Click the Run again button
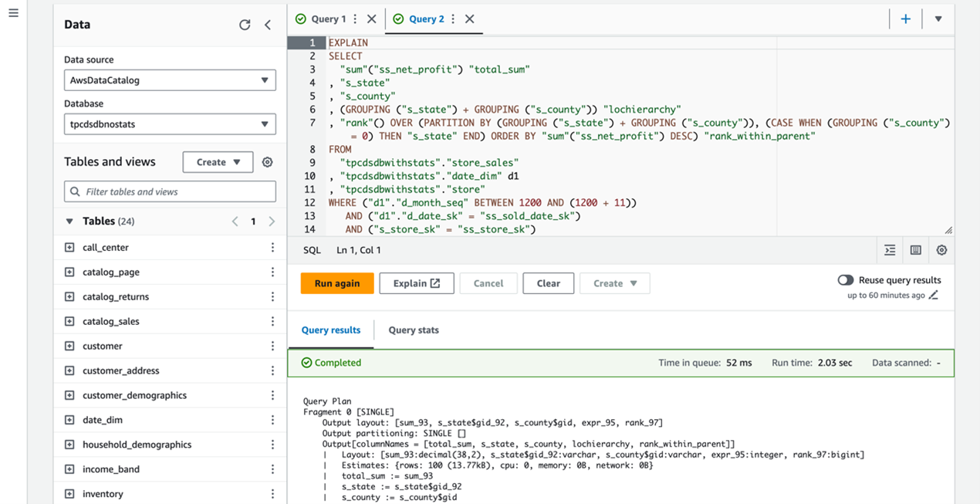Viewport: 980px width, 504px height. (337, 283)
